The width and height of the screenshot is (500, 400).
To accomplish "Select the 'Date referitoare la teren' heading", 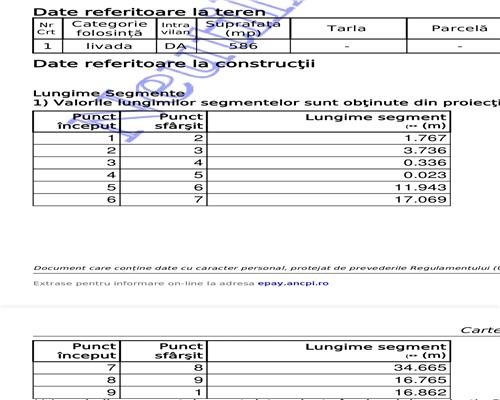I will click(x=149, y=12).
